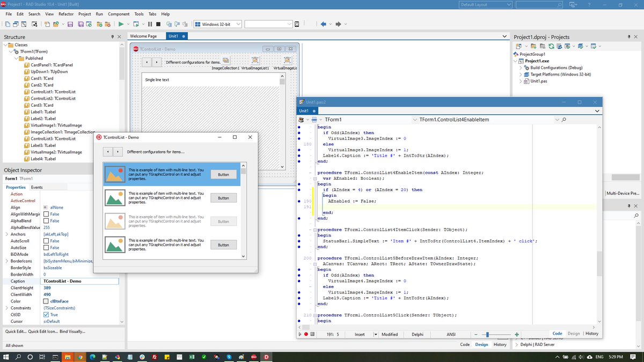The image size is (644, 362).
Task: Toggle the AutoSize checkbox
Action: click(46, 247)
